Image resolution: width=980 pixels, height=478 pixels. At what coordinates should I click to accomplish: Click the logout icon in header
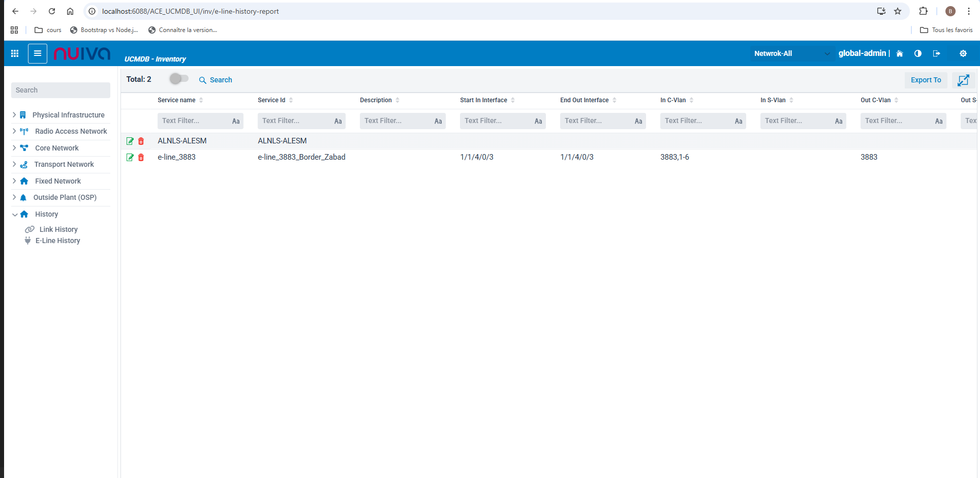coord(937,53)
